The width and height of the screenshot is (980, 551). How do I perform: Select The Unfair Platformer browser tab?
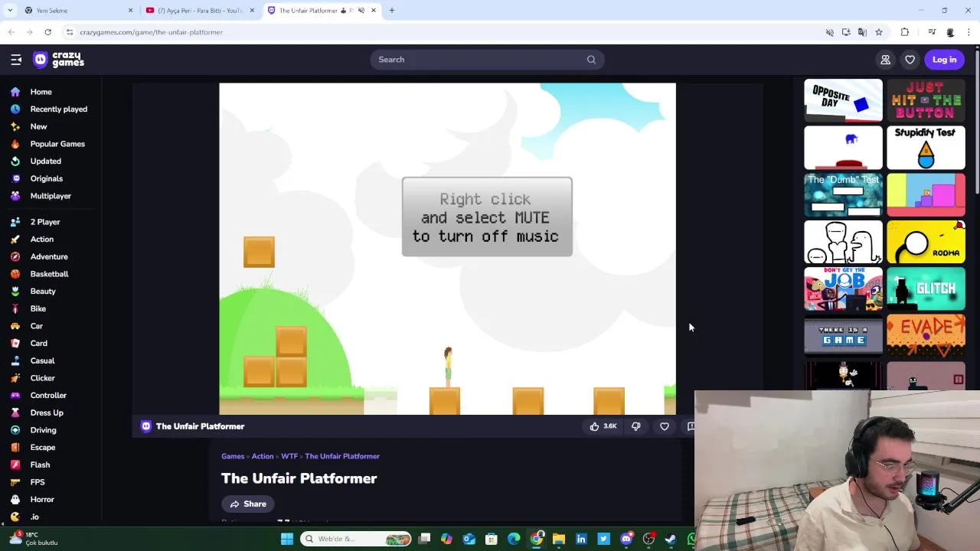click(x=321, y=10)
